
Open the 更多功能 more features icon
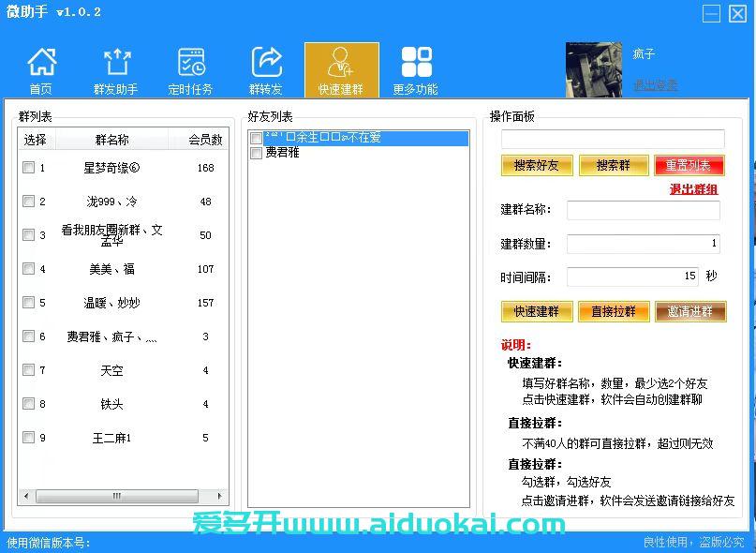(x=416, y=69)
